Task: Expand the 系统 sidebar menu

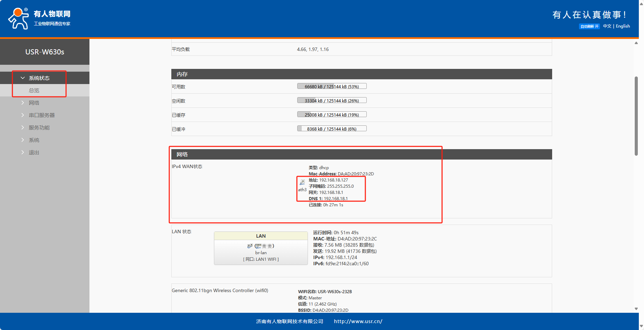Action: [34, 140]
